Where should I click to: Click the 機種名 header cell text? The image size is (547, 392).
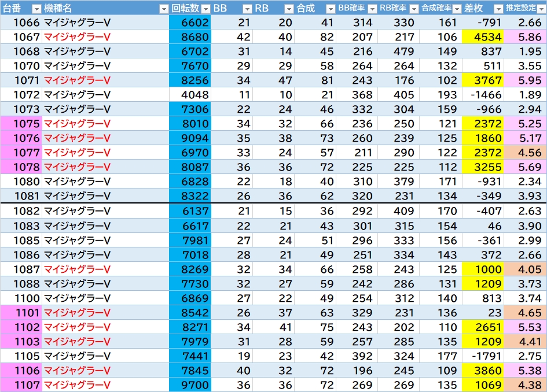pos(58,8)
